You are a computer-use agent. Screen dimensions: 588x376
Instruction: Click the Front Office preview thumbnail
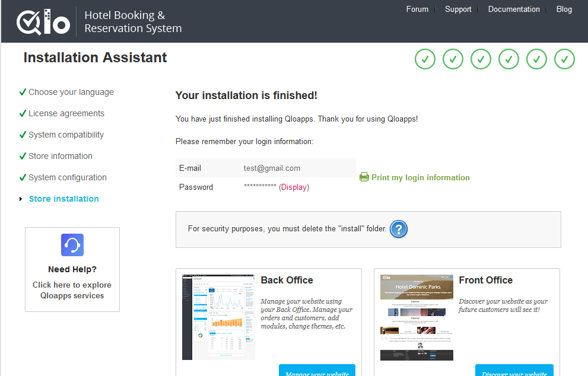(x=417, y=317)
